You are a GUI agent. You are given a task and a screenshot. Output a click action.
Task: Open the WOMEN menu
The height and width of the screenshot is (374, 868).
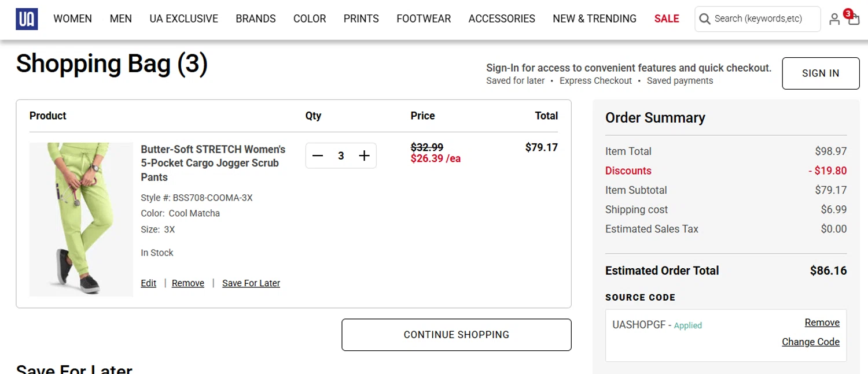pos(72,18)
